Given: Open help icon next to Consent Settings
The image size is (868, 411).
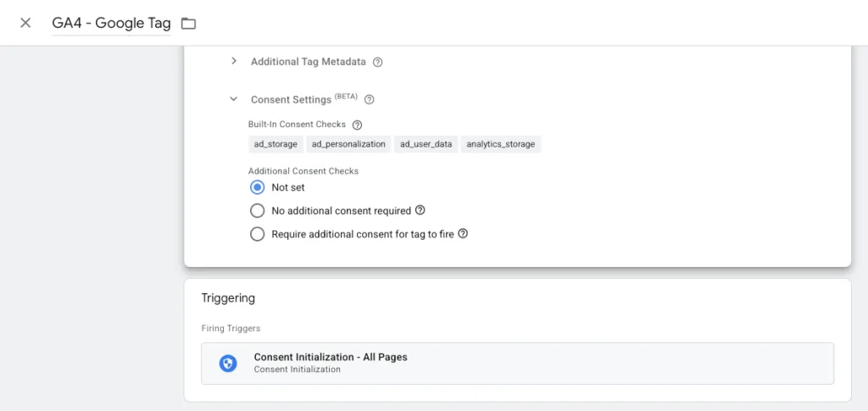Looking at the screenshot, I should click(x=370, y=99).
